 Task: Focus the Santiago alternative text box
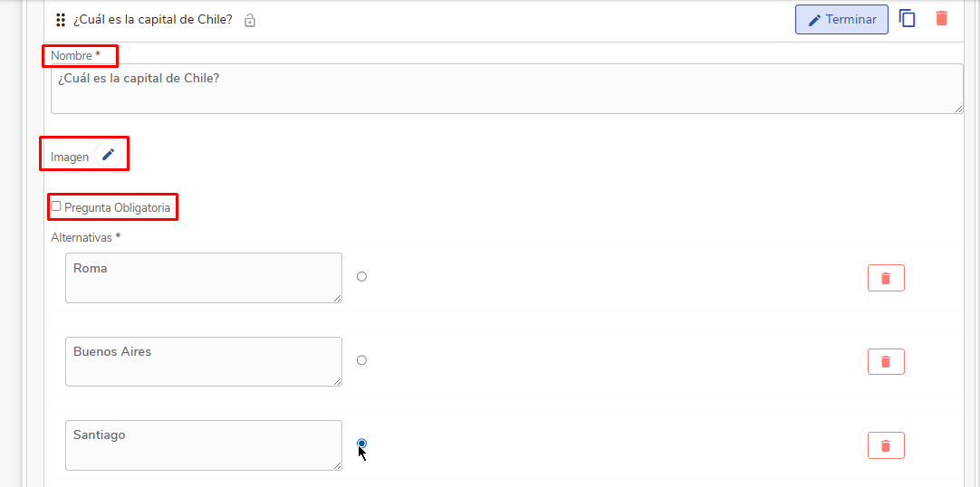[x=203, y=445]
